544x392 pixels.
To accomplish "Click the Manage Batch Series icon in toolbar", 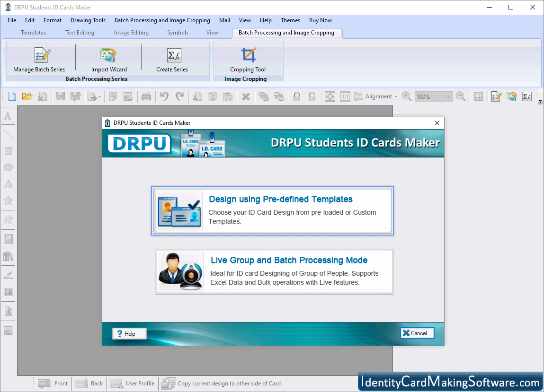I will point(497,96).
